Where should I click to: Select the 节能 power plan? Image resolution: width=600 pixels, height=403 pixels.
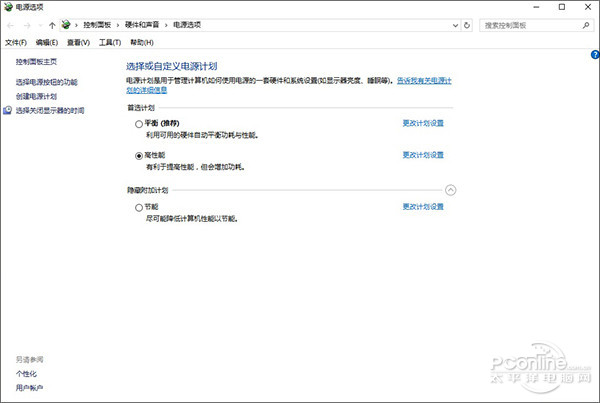pyautogui.click(x=138, y=207)
